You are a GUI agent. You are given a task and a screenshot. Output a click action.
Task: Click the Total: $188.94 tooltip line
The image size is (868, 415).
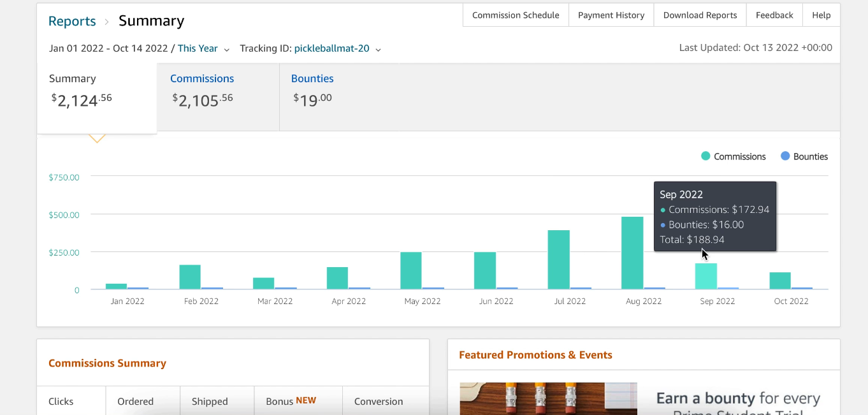pyautogui.click(x=691, y=240)
